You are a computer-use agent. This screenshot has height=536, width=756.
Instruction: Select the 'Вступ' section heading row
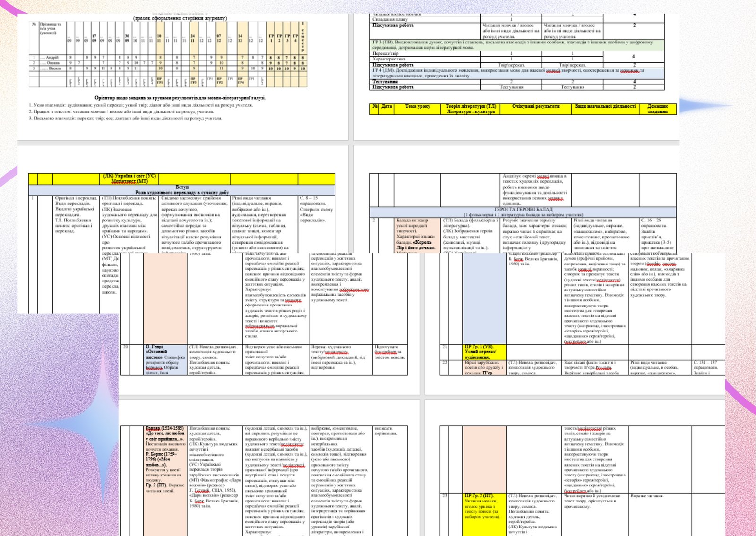click(182, 187)
